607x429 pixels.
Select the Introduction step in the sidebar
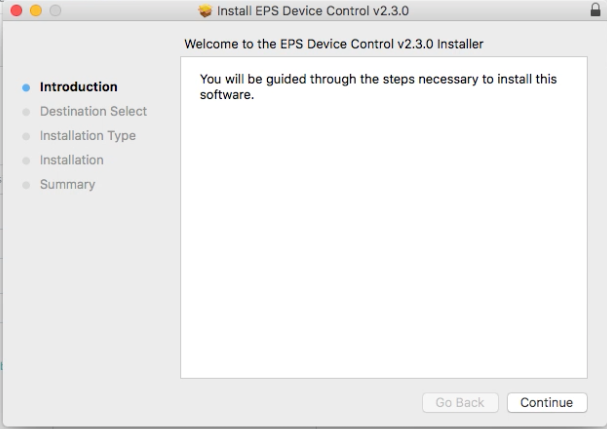[78, 87]
